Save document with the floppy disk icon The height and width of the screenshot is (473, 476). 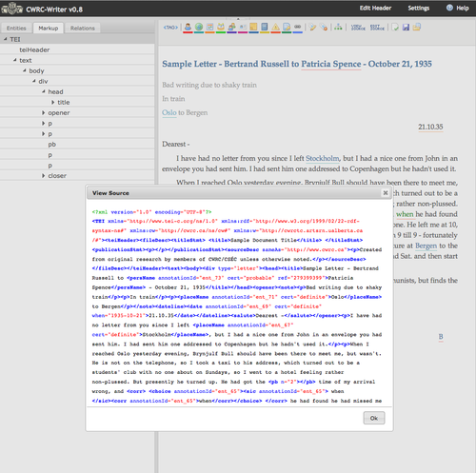click(x=406, y=28)
